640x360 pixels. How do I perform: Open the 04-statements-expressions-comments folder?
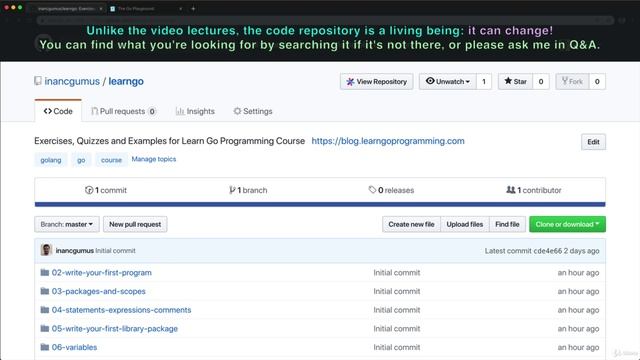(121, 310)
